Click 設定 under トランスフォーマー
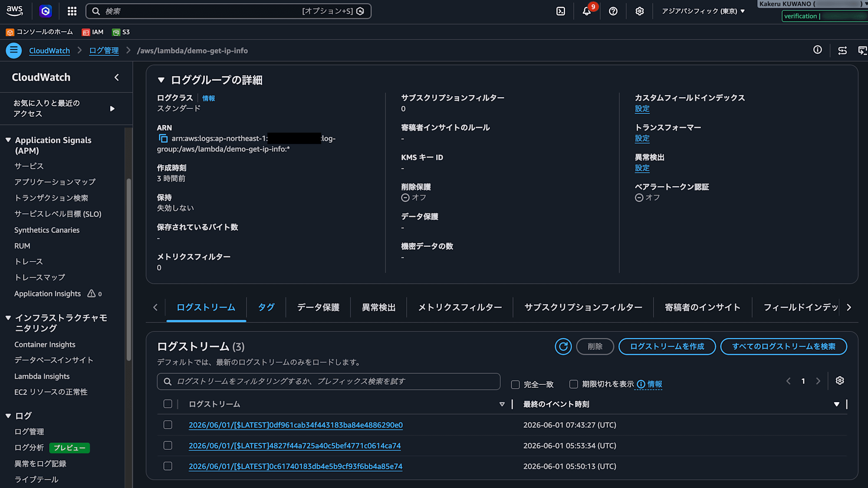 [642, 138]
